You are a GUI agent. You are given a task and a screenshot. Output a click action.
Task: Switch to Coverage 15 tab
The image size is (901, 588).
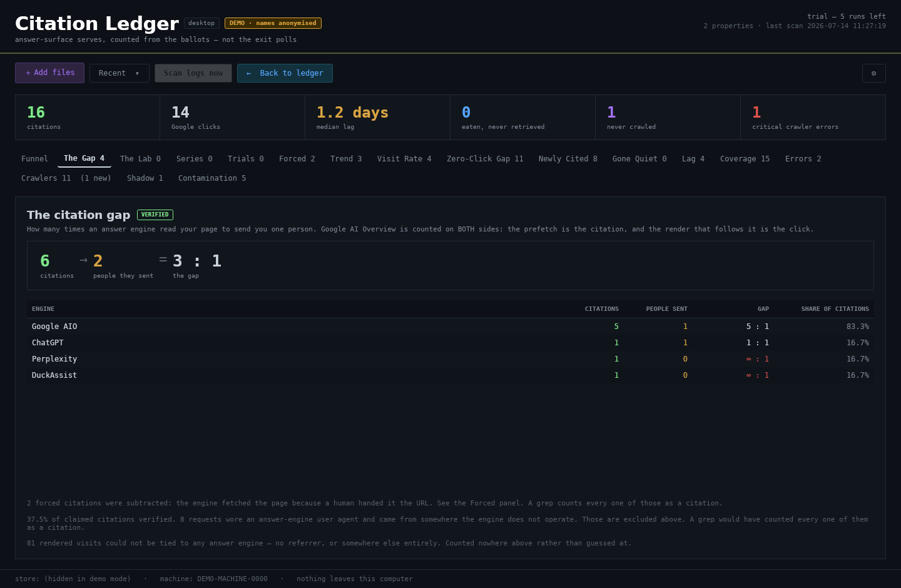pos(745,159)
